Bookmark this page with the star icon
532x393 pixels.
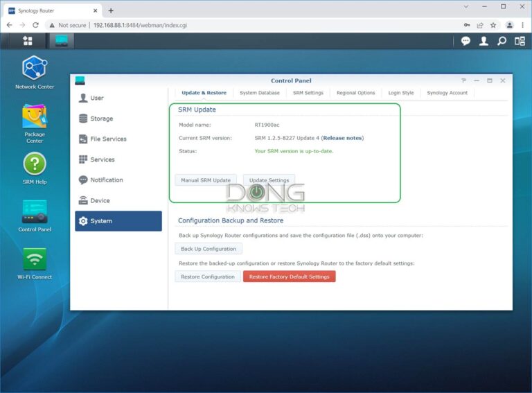[493, 25]
